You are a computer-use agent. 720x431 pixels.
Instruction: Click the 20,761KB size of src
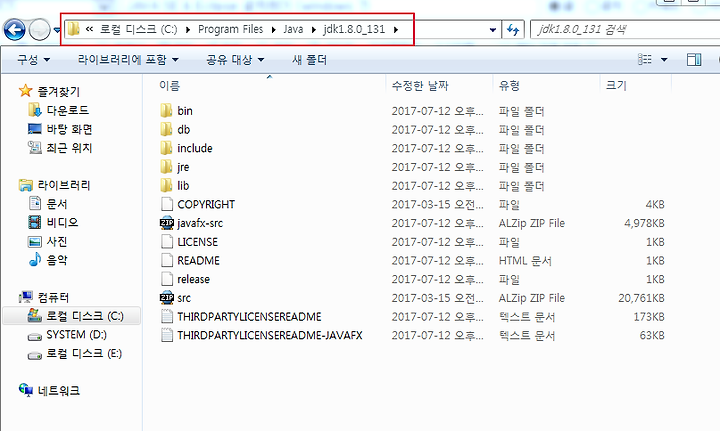pos(641,298)
